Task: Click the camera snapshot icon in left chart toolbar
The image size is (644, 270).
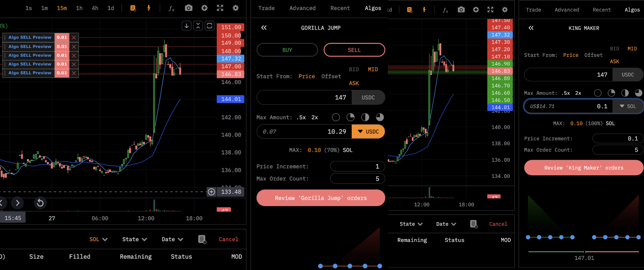Action: [188, 8]
